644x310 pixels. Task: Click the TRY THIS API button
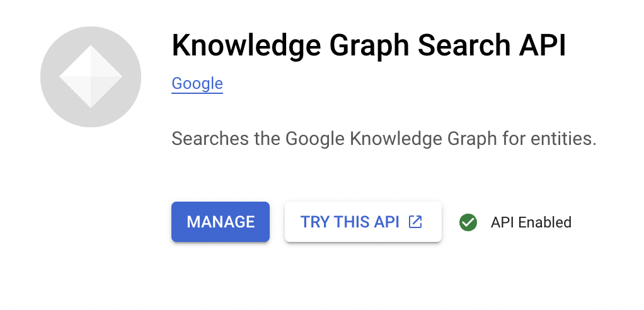[x=363, y=222]
